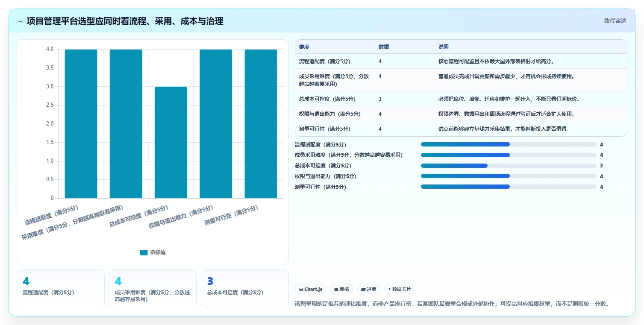The width and height of the screenshot is (644, 325).
Task: Click the description starting 核心流程可配置
Action: tap(496, 61)
